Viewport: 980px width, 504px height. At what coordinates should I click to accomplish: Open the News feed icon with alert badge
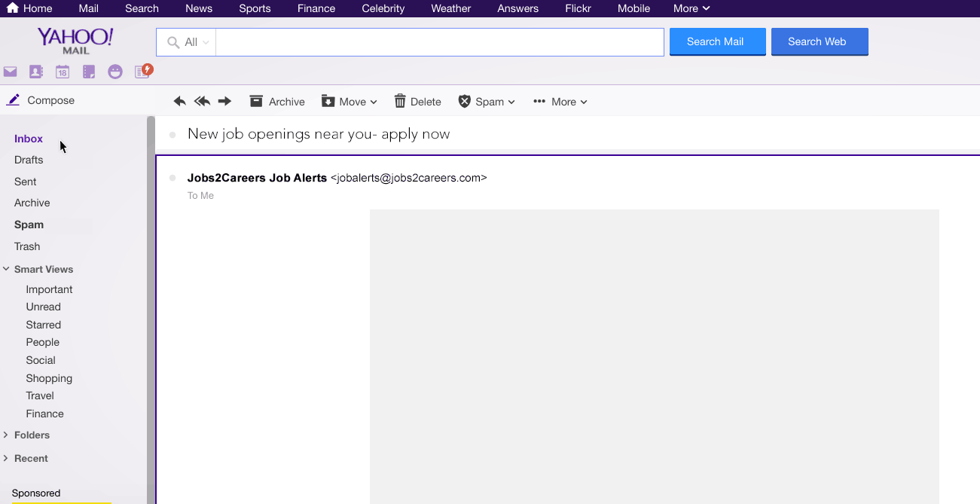[142, 71]
